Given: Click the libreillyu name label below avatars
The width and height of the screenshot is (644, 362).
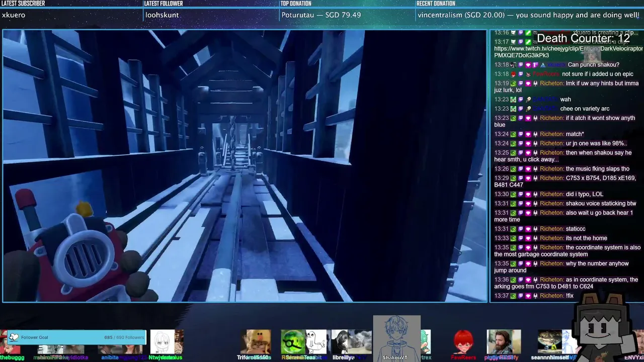Looking at the screenshot, I should 344,357.
